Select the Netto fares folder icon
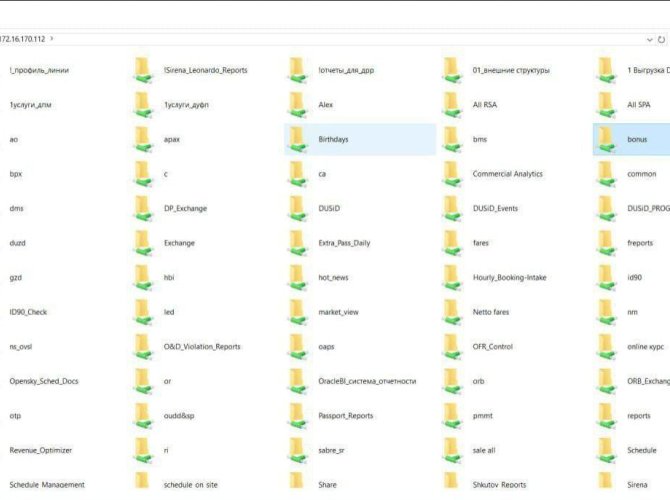The width and height of the screenshot is (670, 500). tap(452, 312)
